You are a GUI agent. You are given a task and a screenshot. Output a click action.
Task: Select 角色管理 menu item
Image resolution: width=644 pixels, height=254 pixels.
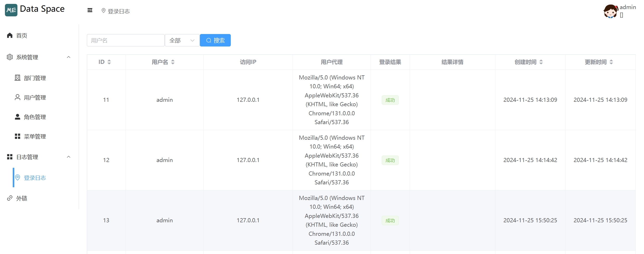pyautogui.click(x=35, y=117)
